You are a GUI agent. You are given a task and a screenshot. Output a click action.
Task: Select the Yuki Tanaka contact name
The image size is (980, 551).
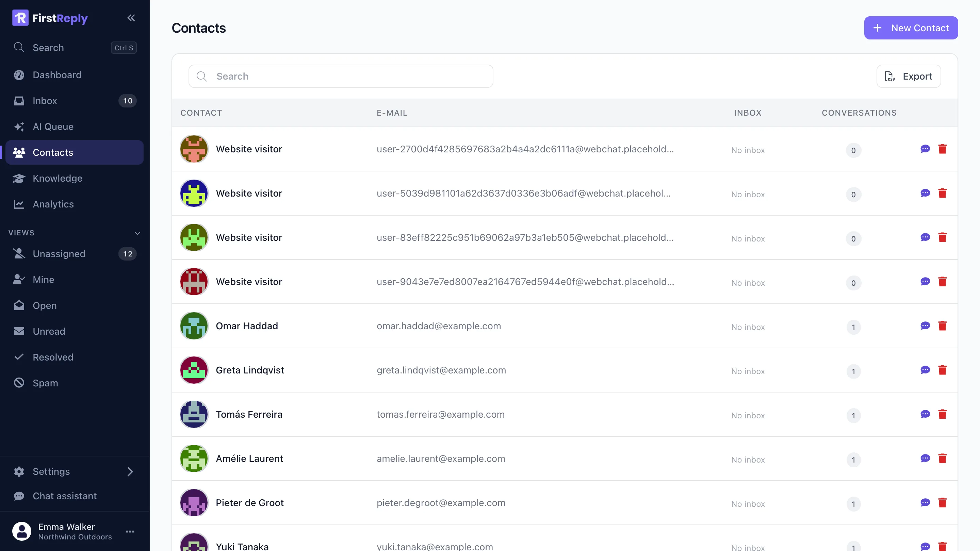tap(242, 547)
